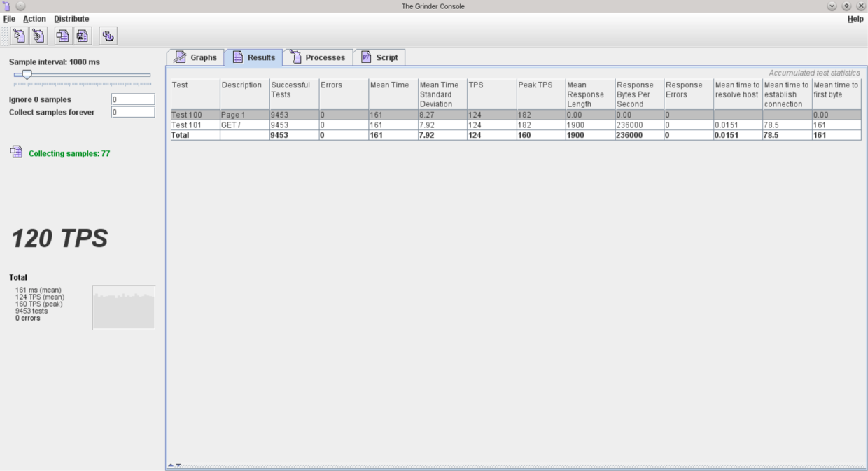Click the 160 TPS (peak) summary line
This screenshot has width=868, height=471.
point(39,304)
